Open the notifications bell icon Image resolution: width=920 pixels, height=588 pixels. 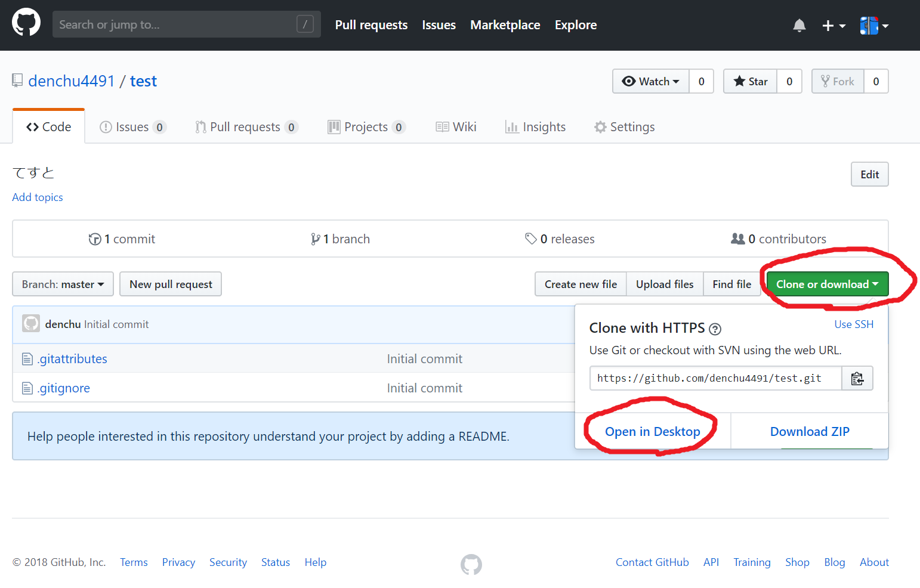(799, 25)
